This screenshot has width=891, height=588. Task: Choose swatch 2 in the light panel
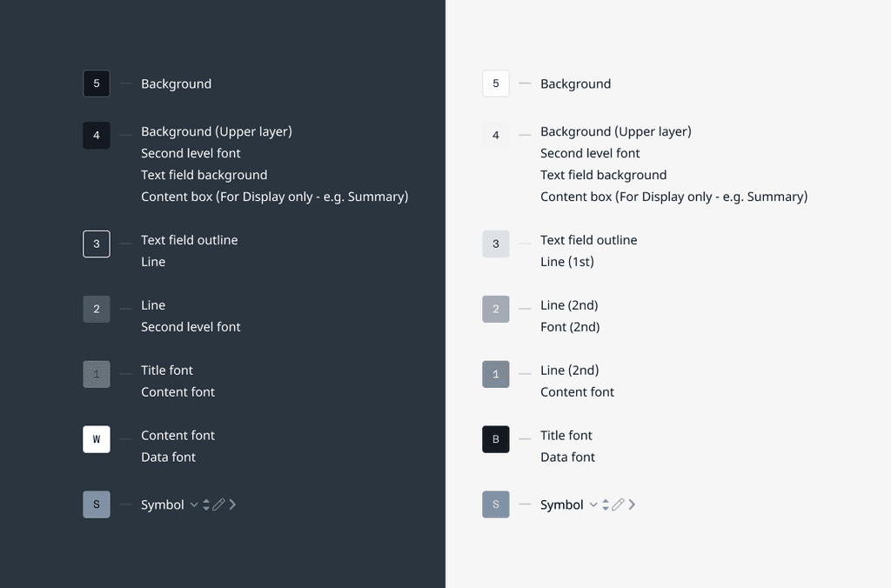[x=496, y=309]
